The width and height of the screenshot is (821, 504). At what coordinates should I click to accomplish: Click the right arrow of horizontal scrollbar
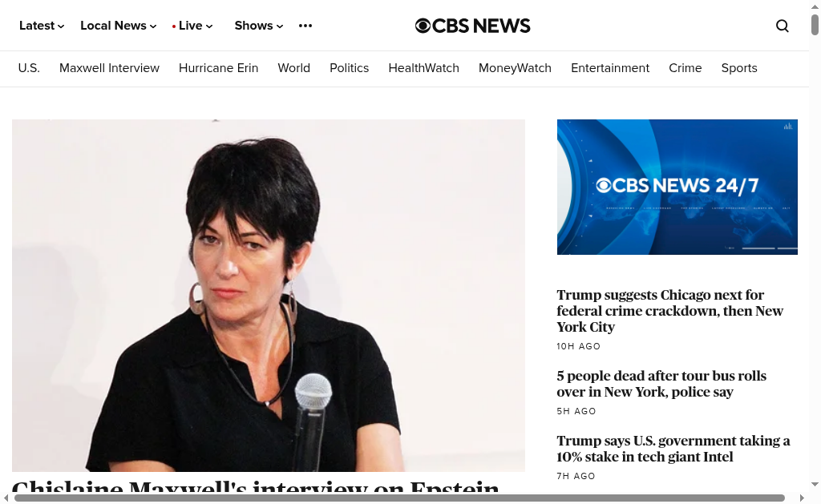click(x=801, y=498)
